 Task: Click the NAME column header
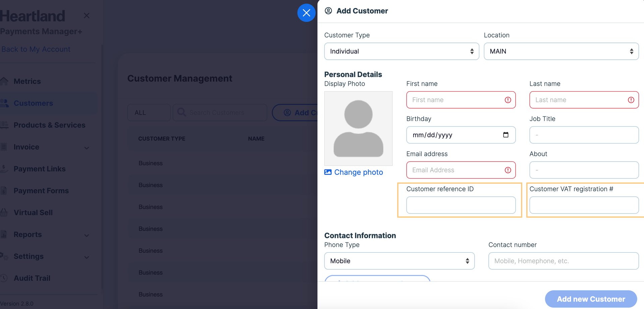pos(256,138)
